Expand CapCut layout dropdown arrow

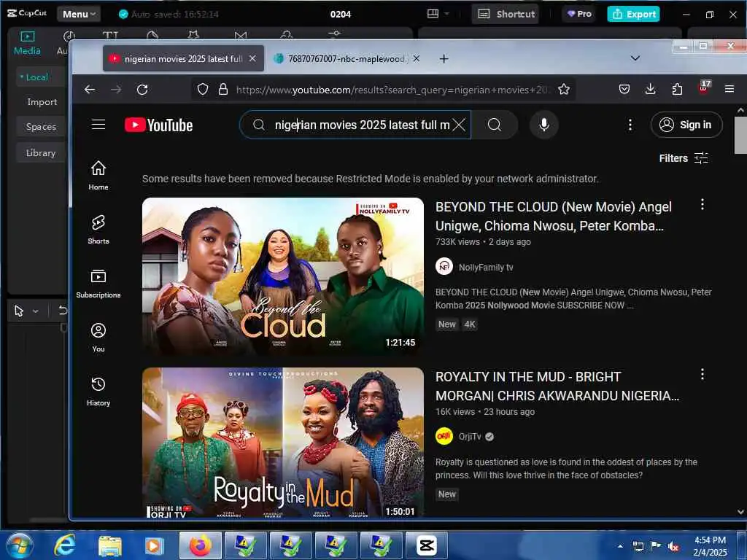coord(446,14)
